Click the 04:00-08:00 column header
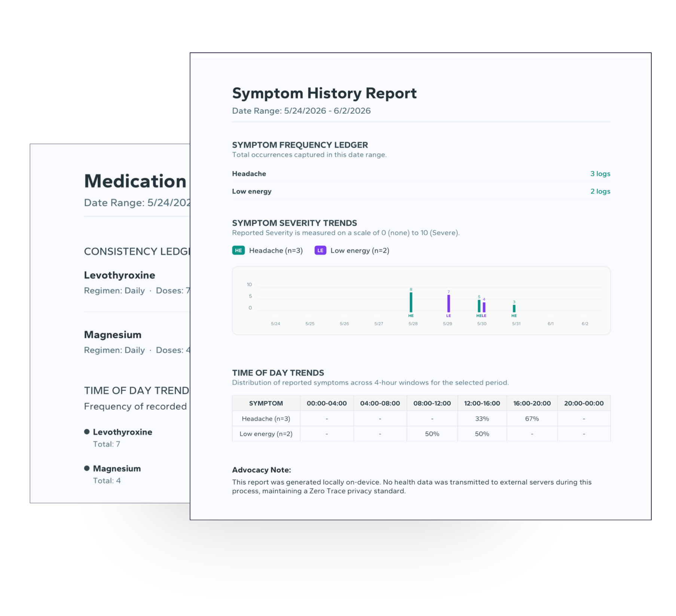 (380, 403)
